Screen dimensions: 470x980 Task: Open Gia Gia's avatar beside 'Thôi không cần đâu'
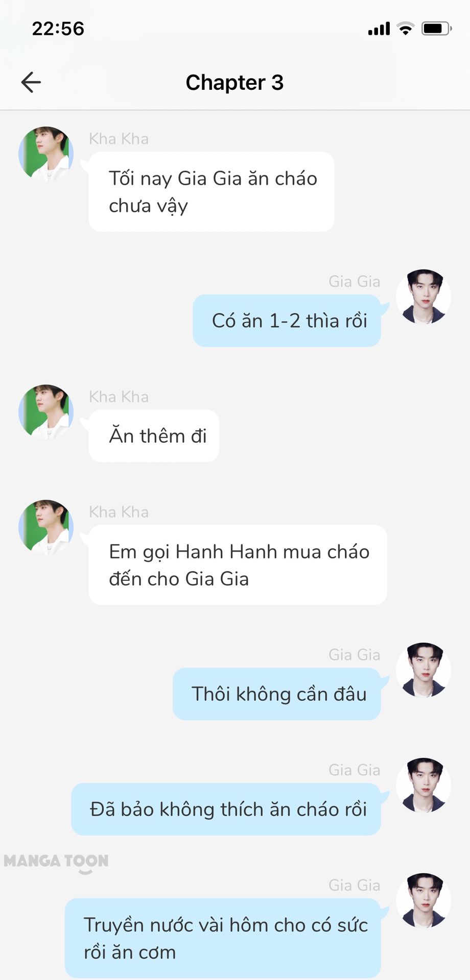(x=424, y=670)
